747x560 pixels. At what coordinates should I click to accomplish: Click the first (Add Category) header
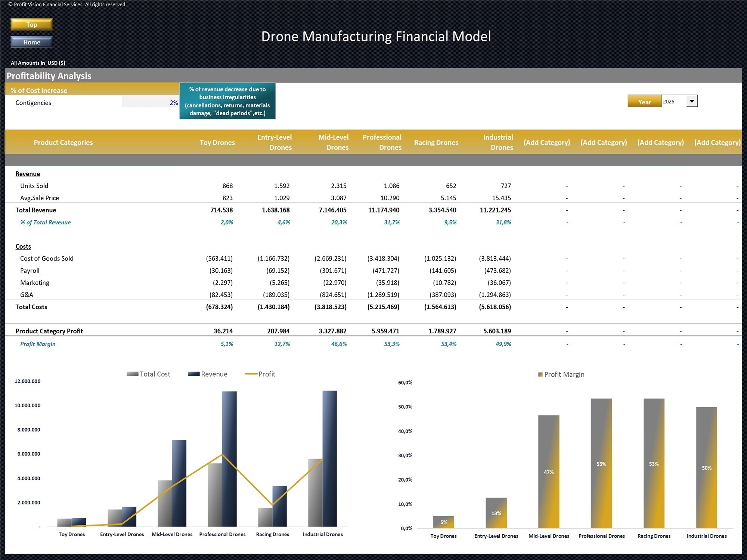pyautogui.click(x=547, y=142)
